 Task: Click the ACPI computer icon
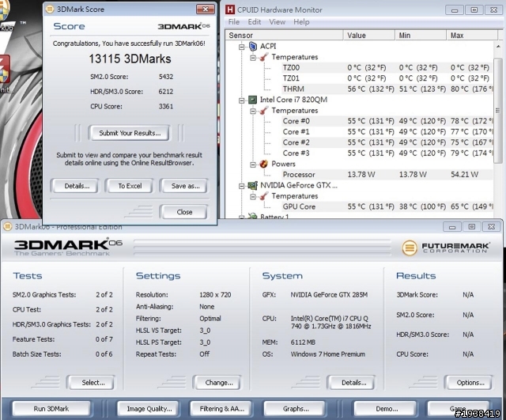coord(253,47)
